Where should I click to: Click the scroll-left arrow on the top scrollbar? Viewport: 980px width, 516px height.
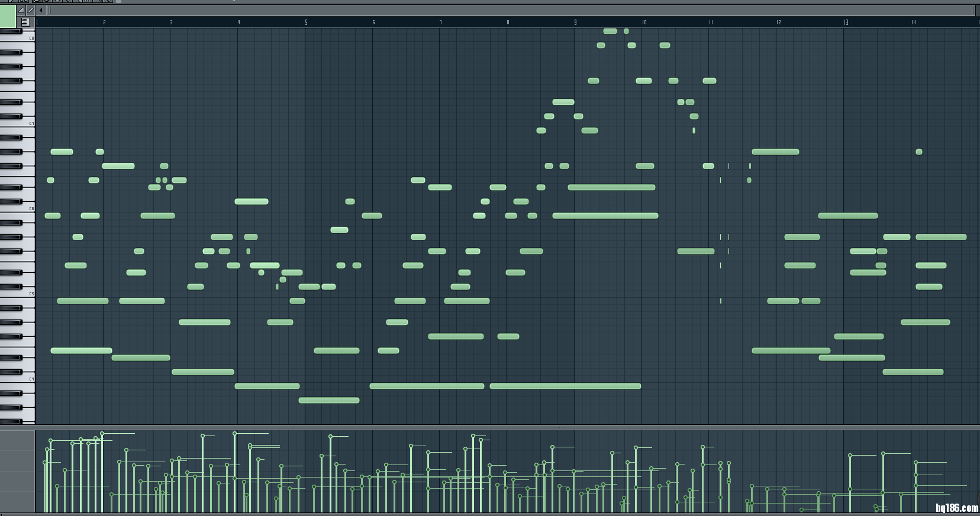41,10
